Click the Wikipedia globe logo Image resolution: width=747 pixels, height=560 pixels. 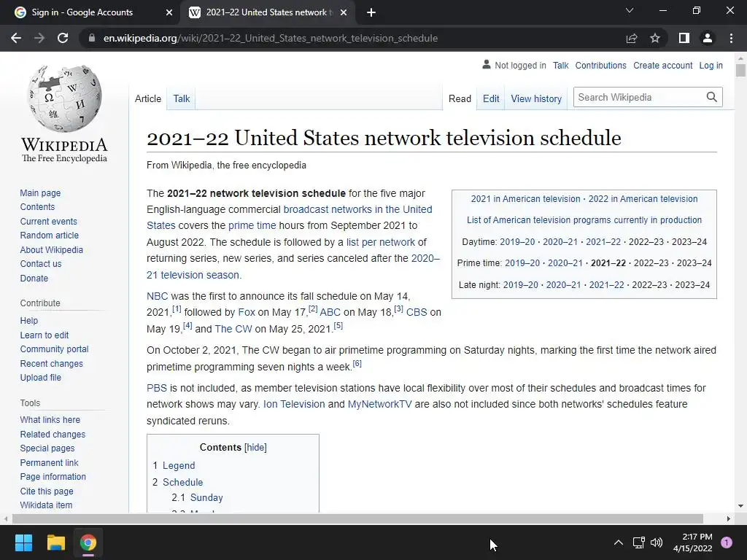click(x=65, y=98)
